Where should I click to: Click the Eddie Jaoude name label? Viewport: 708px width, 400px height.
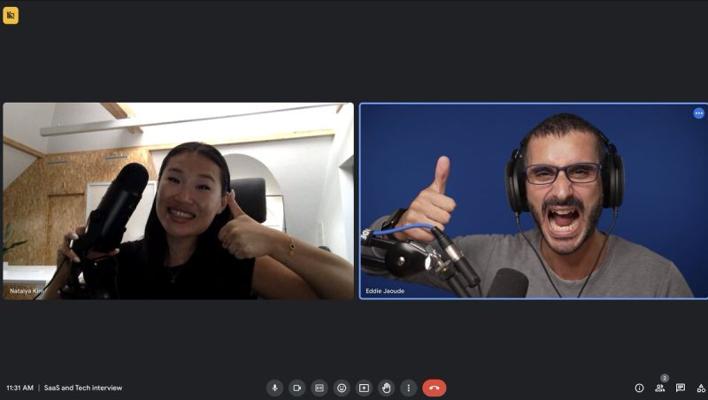[385, 291]
